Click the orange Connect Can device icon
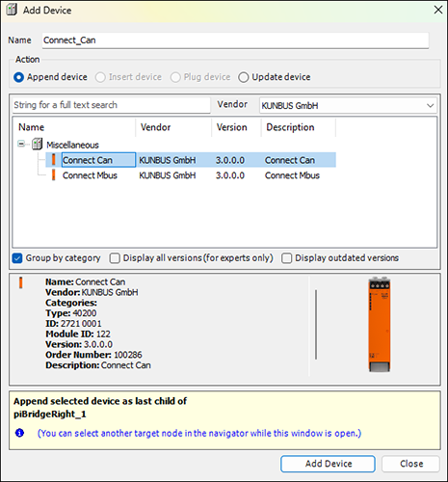This screenshot has width=448, height=482. 53,160
